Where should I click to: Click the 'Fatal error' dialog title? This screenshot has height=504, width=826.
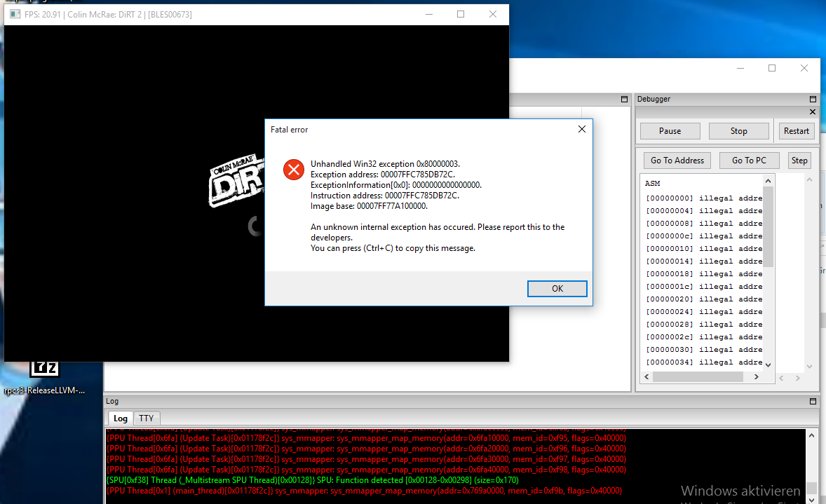(x=289, y=130)
